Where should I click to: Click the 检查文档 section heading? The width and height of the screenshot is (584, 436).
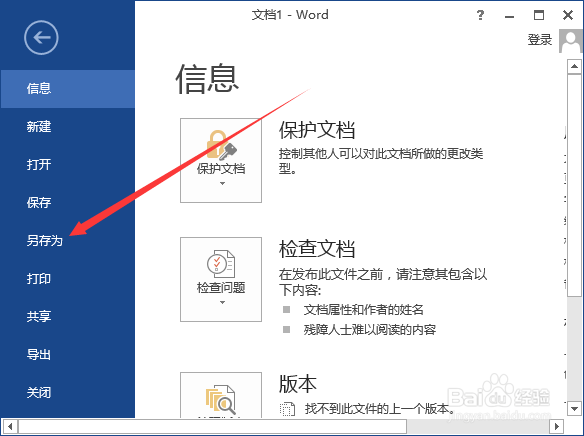[x=317, y=249]
